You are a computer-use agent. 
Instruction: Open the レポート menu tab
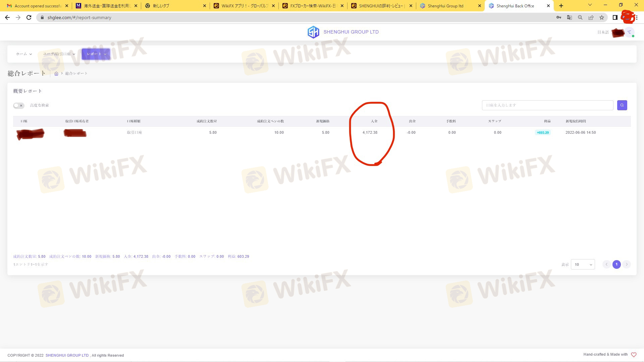click(x=96, y=54)
